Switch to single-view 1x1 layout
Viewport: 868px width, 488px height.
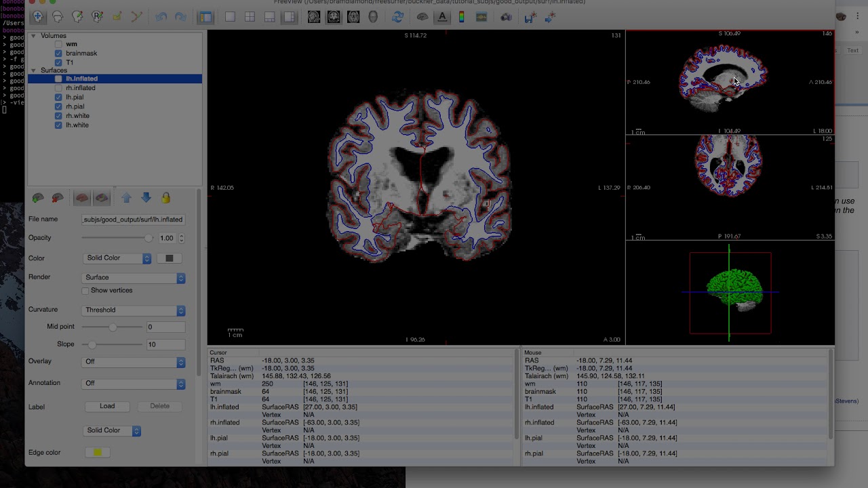pyautogui.click(x=231, y=17)
